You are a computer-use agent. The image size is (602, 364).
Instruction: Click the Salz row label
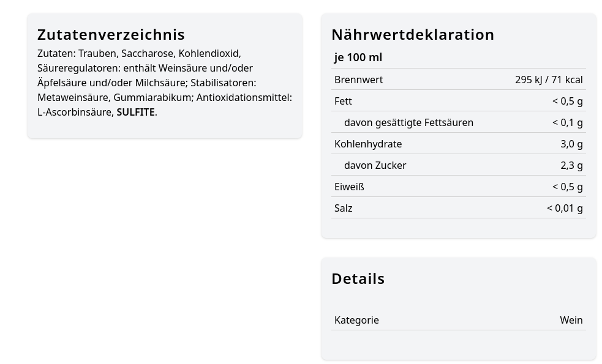pyautogui.click(x=343, y=208)
